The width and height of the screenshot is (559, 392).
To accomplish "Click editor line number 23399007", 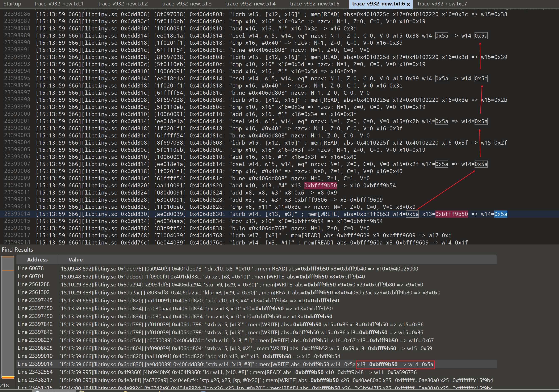I will point(17,164).
